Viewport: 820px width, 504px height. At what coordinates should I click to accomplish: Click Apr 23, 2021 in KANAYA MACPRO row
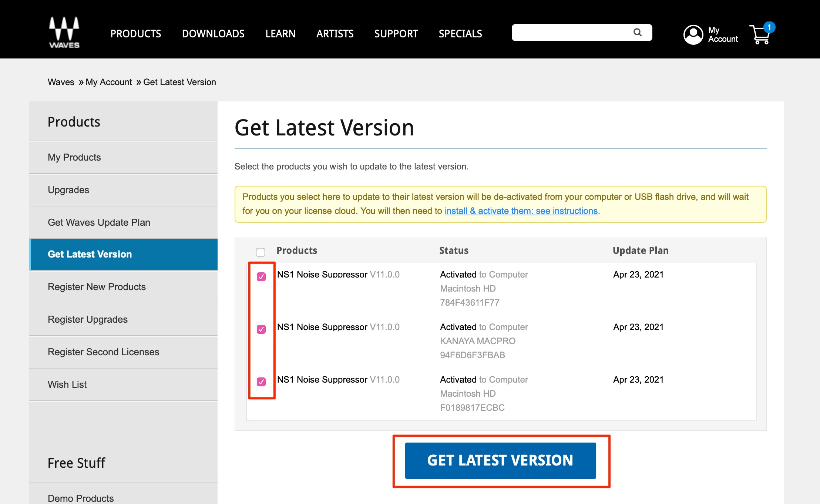point(638,327)
